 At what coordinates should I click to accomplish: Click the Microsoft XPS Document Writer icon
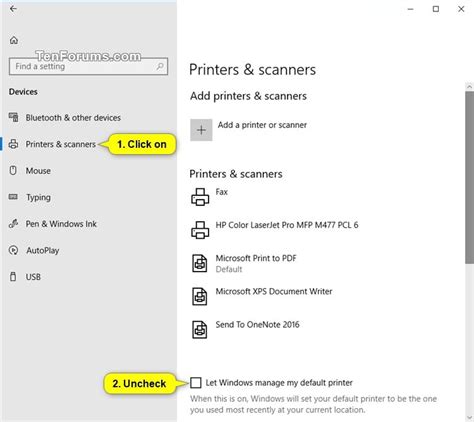pyautogui.click(x=200, y=296)
